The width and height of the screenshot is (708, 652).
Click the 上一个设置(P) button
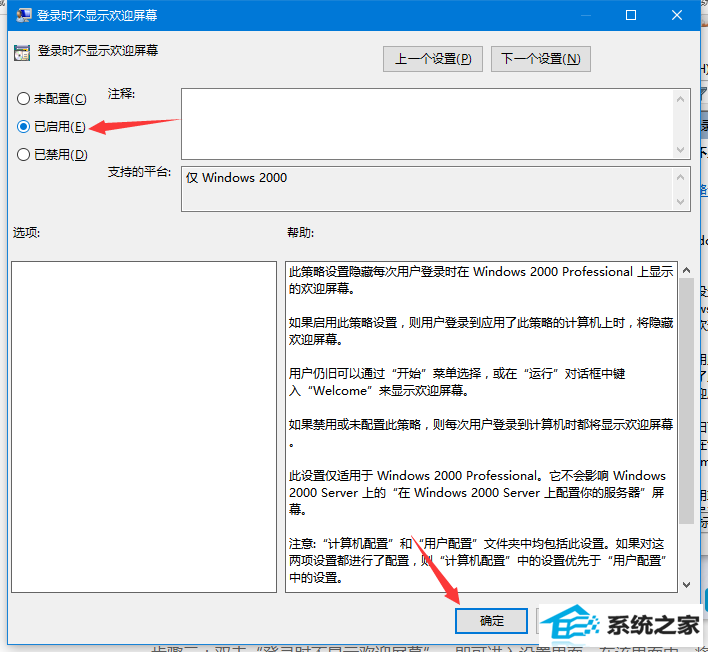click(x=433, y=59)
